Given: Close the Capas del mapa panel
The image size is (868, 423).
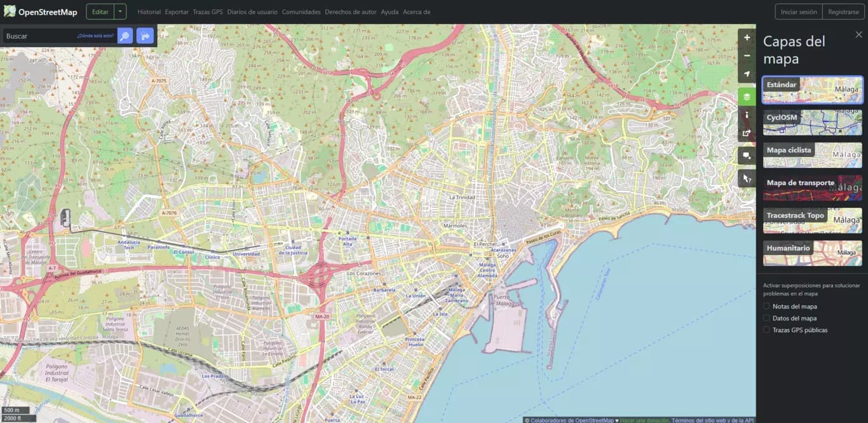Looking at the screenshot, I should pos(858,34).
